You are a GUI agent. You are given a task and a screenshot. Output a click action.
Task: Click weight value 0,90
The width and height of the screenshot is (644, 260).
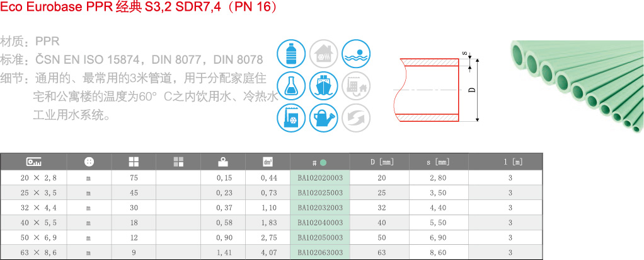tap(224, 238)
